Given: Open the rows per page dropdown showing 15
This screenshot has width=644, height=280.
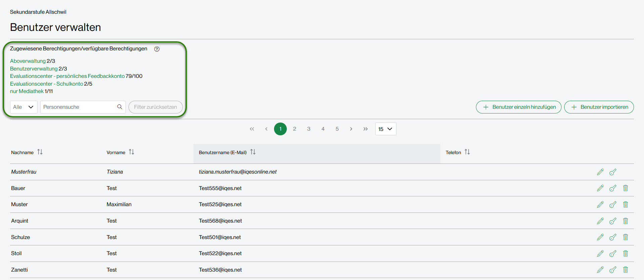Looking at the screenshot, I should tap(385, 129).
